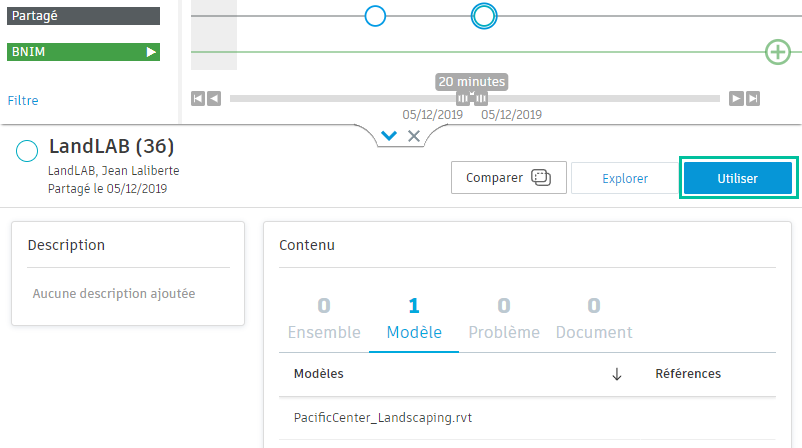Sort models using the down arrow
Image resolution: width=802 pixels, height=448 pixels.
tap(617, 374)
